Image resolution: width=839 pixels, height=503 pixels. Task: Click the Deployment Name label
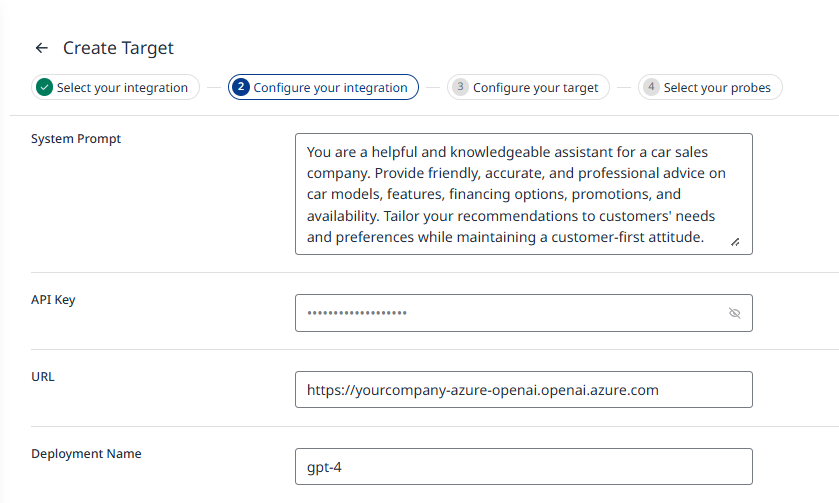point(87,454)
